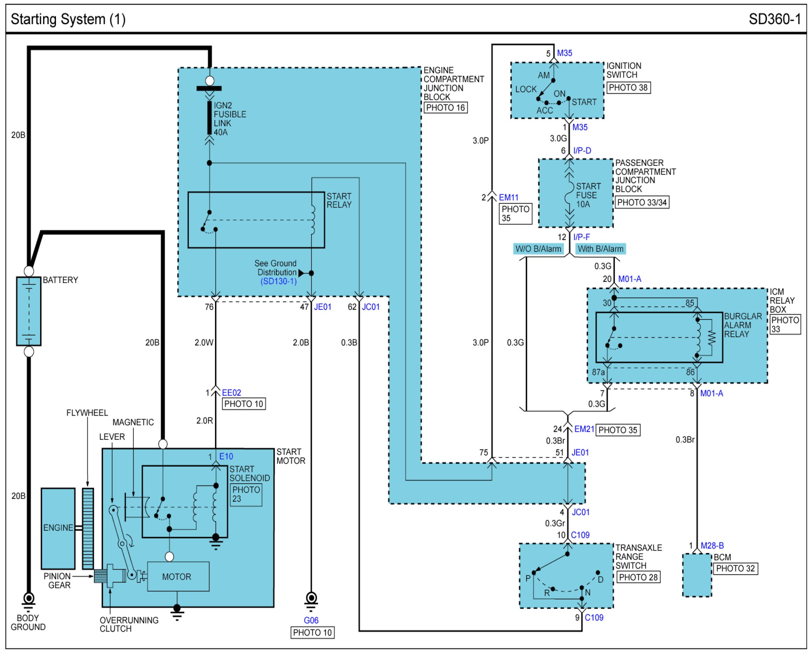Click the EM11 connector label
812x654 pixels.
508,197
